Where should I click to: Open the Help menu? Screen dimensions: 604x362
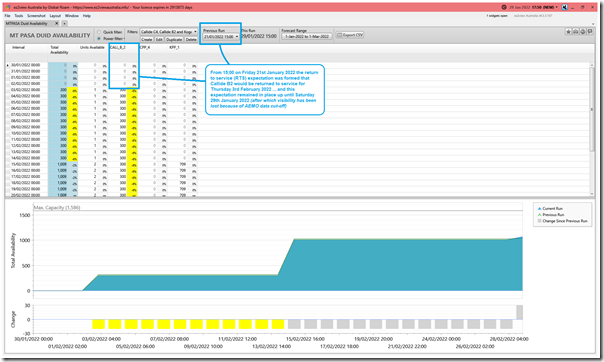[x=87, y=16]
